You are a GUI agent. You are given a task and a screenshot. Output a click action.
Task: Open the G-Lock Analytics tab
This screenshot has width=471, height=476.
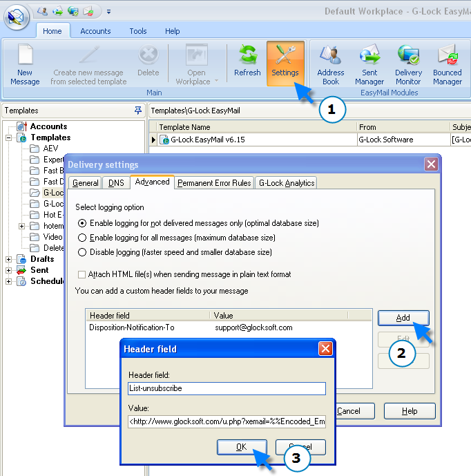coord(286,183)
